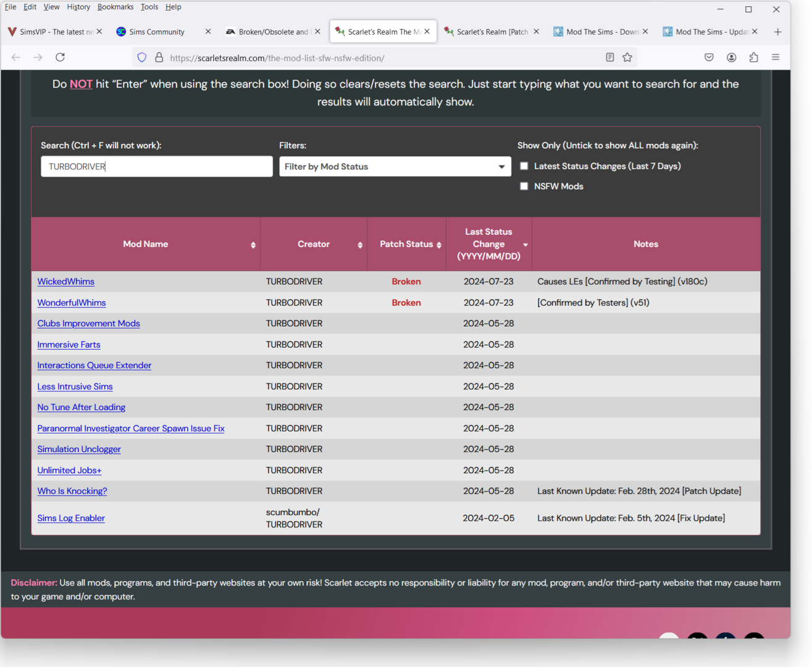Open the WonderfulWhims mod link
812x667 pixels.
(x=72, y=303)
